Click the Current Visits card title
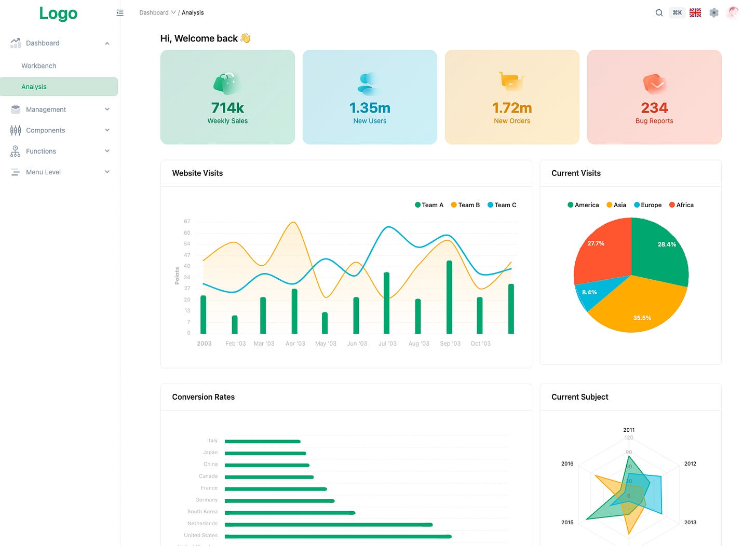Image resolution: width=756 pixels, height=546 pixels. click(576, 173)
